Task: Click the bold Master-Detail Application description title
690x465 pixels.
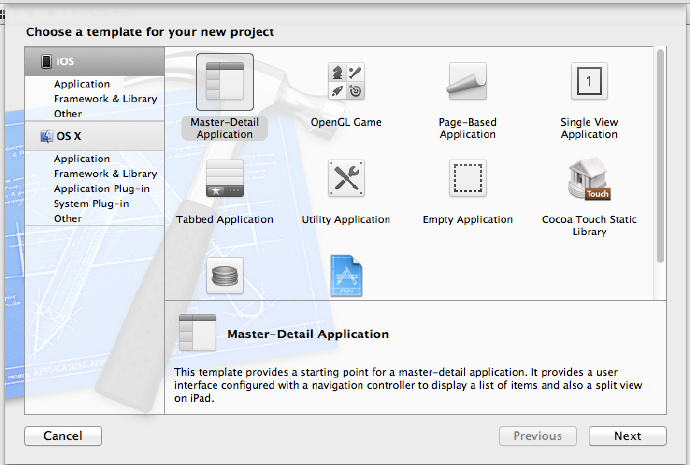Action: pyautogui.click(x=308, y=334)
